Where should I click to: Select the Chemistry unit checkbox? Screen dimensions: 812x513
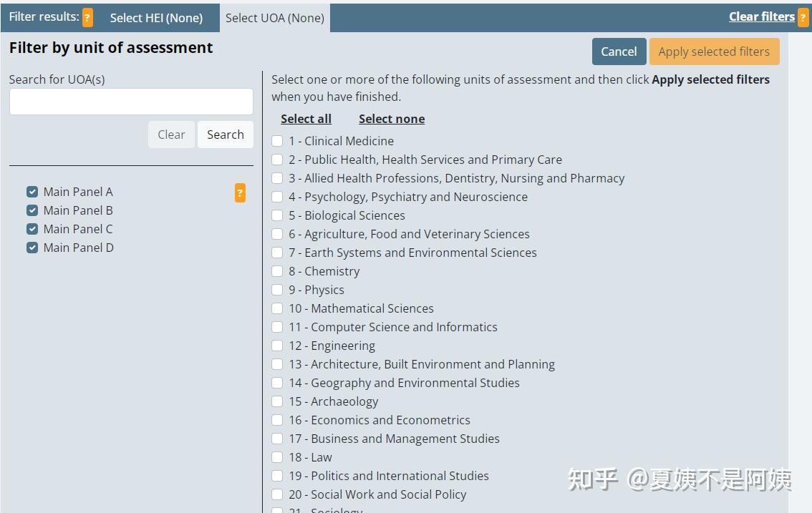click(x=278, y=271)
